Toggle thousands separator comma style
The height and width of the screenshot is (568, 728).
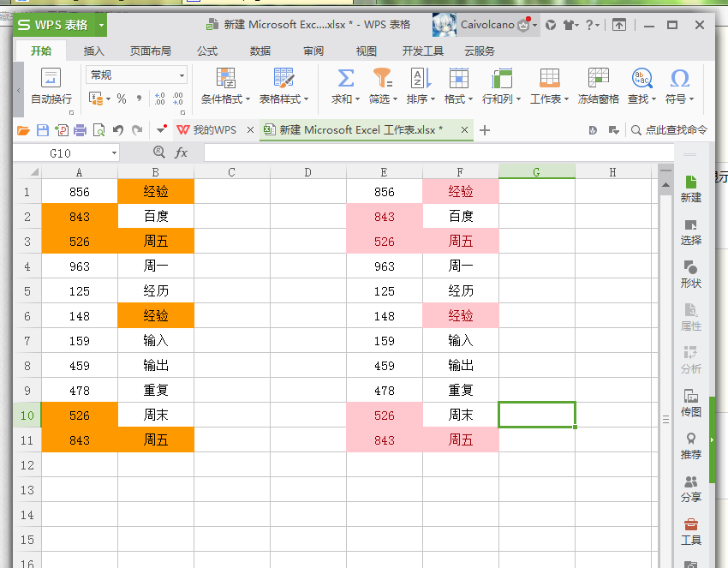tap(139, 99)
